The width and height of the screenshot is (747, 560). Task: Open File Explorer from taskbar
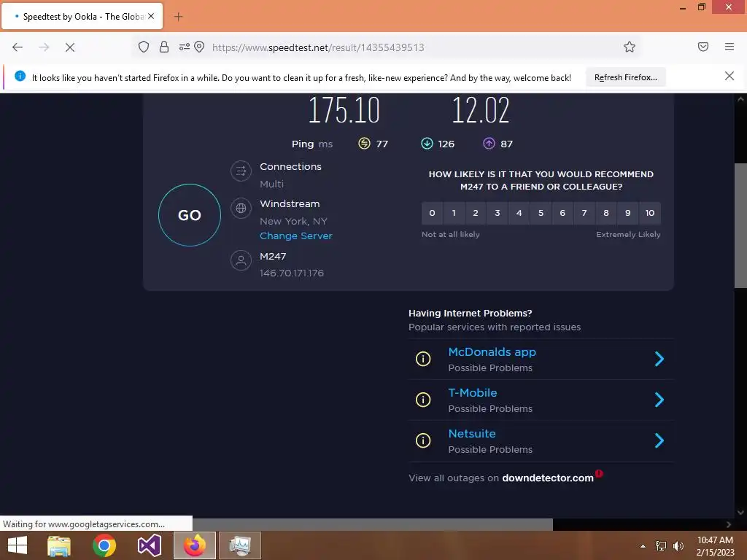click(x=59, y=545)
